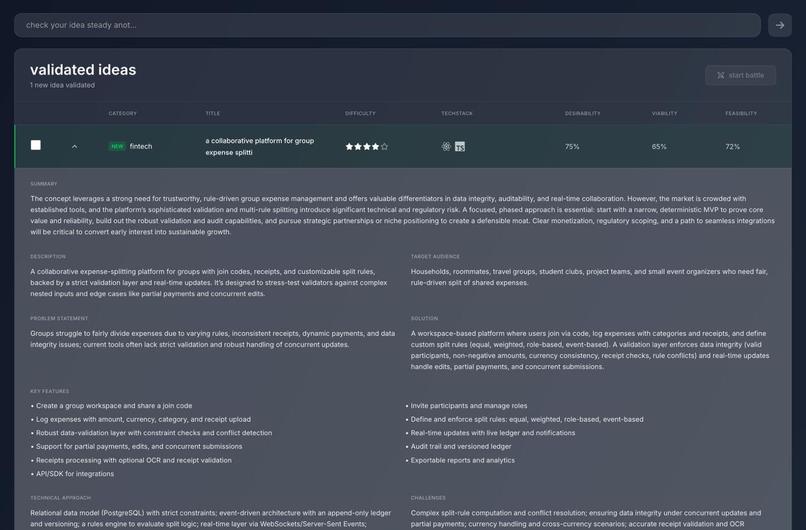Click the 'Exportable reports and analytics' feature
The width and height of the screenshot is (806, 530).
point(463,461)
